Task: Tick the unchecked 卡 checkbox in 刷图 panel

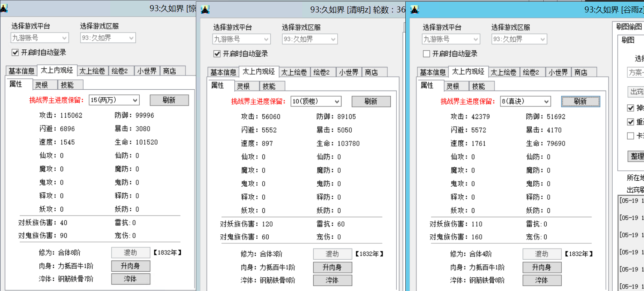Action: [630, 136]
